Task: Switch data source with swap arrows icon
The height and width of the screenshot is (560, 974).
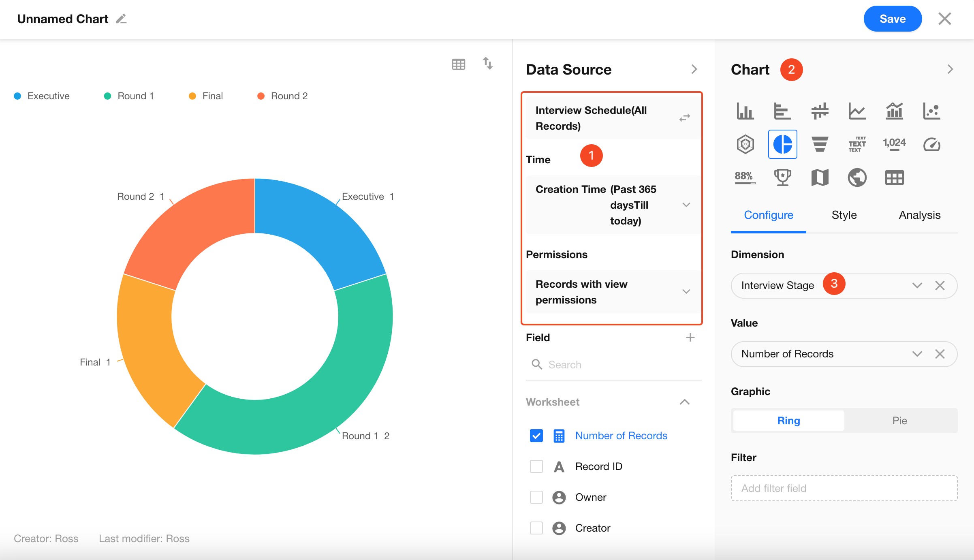Action: [x=685, y=118]
